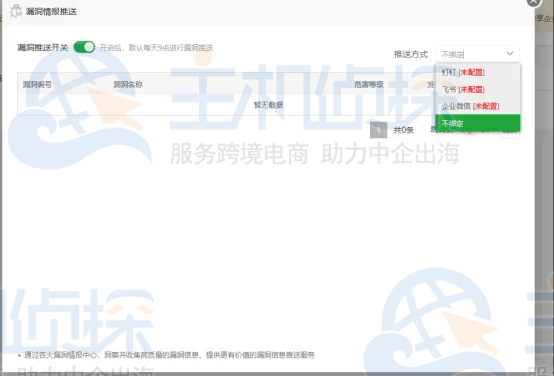Click the bug icon in dialog title

pos(16,11)
